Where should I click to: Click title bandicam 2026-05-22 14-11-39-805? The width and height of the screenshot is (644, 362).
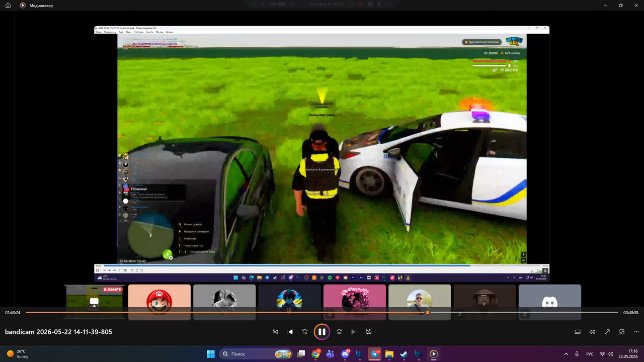58,332
